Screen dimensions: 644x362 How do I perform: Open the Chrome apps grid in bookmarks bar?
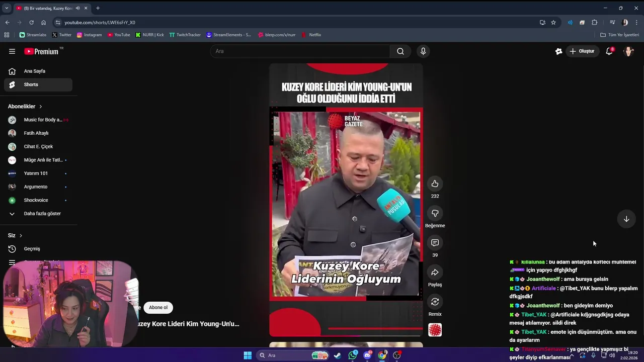coord(7,35)
